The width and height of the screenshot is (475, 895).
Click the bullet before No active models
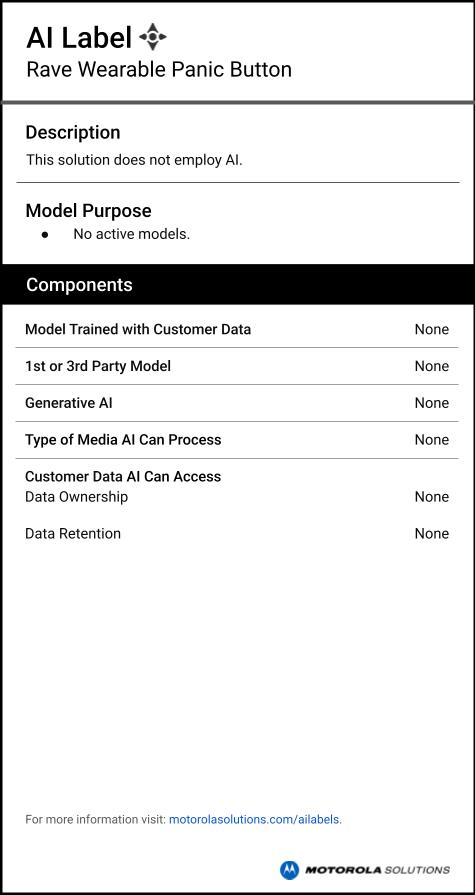coord(45,235)
